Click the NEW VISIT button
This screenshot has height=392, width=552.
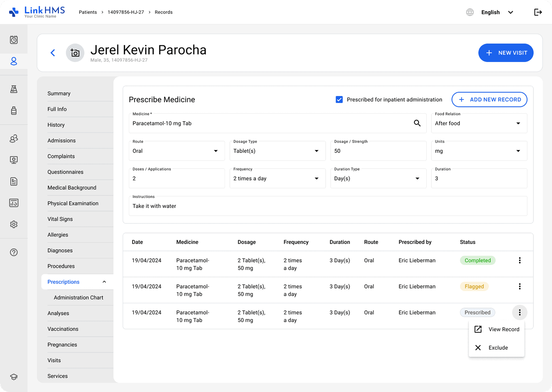click(x=506, y=53)
